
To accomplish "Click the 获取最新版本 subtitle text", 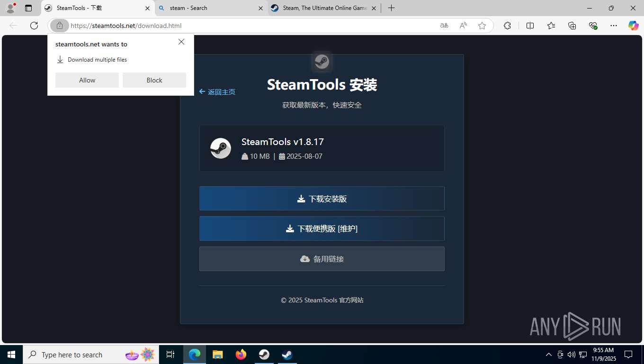I will click(x=322, y=105).
